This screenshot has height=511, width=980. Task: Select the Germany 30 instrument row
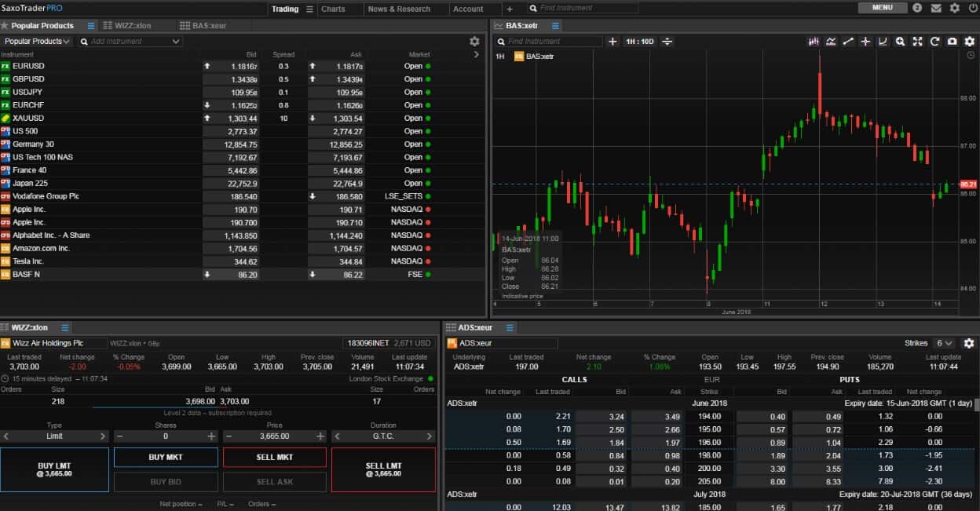pyautogui.click(x=243, y=144)
